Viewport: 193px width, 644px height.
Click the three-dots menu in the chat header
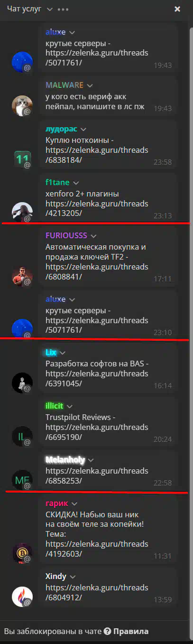63,9
